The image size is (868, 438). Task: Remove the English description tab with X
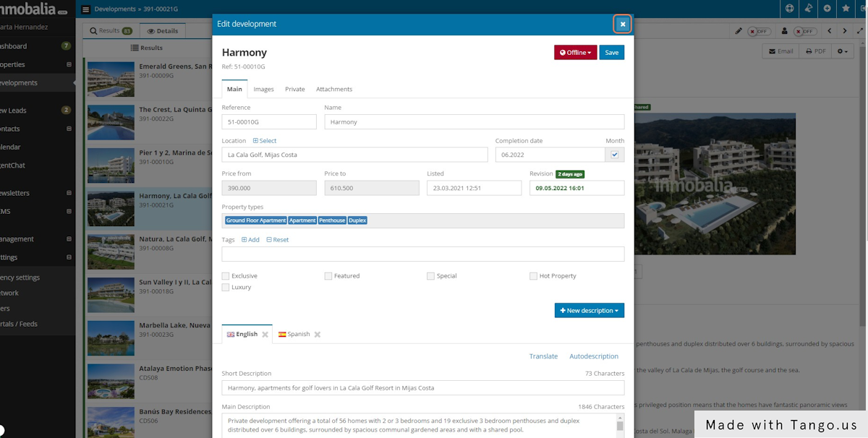(x=265, y=335)
